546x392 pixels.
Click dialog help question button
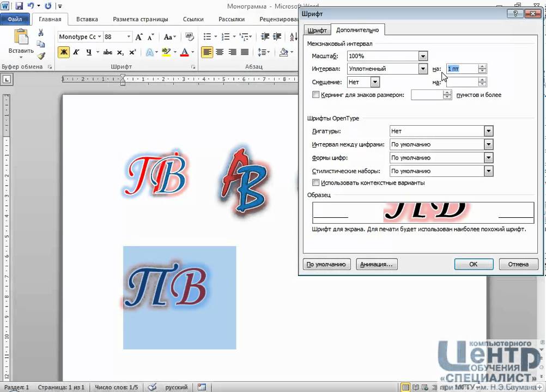(515, 14)
